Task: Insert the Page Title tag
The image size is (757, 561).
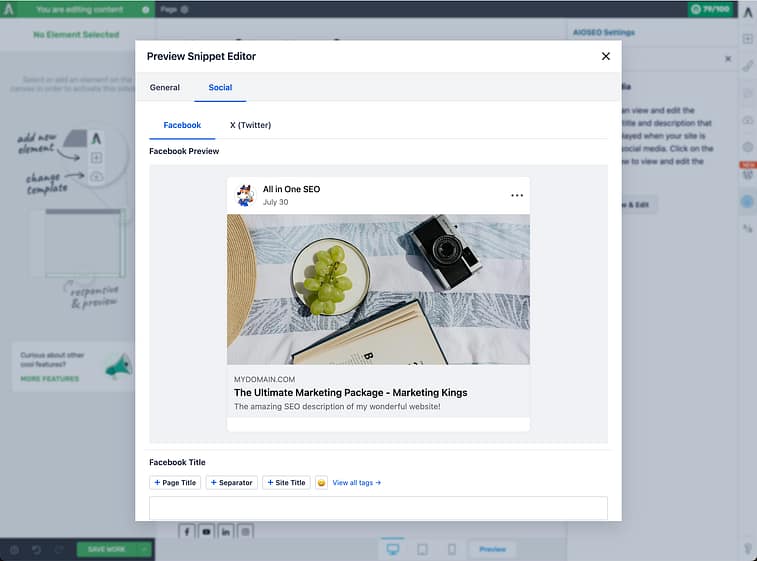Action: click(175, 483)
